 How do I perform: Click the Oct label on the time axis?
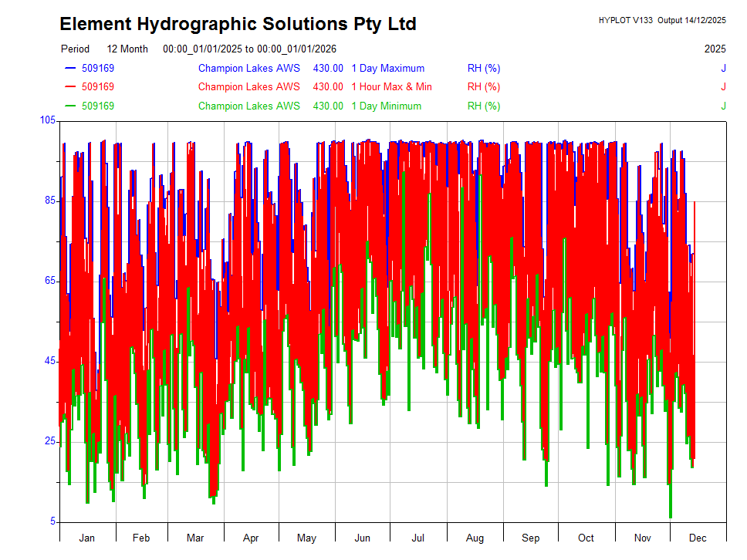(586, 538)
